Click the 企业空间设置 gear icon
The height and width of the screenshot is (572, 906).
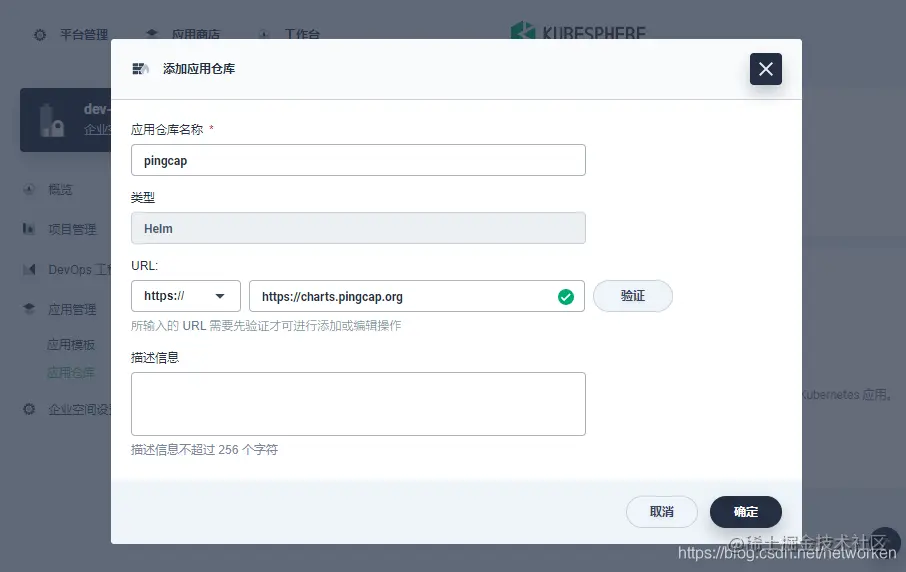pos(29,409)
